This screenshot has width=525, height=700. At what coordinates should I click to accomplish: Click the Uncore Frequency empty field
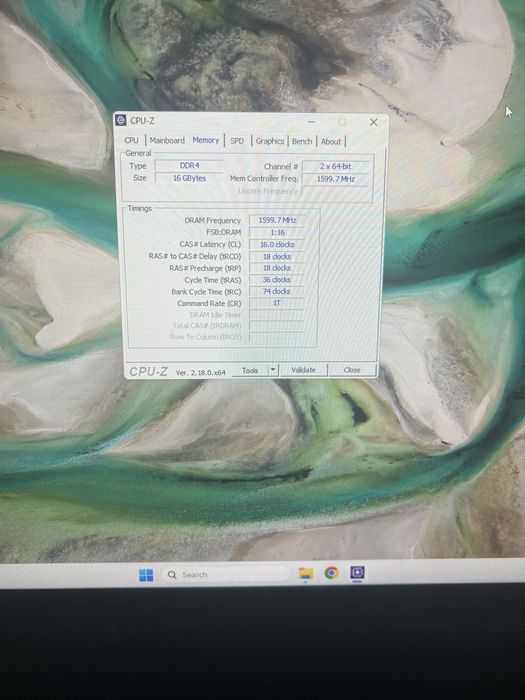(336, 191)
